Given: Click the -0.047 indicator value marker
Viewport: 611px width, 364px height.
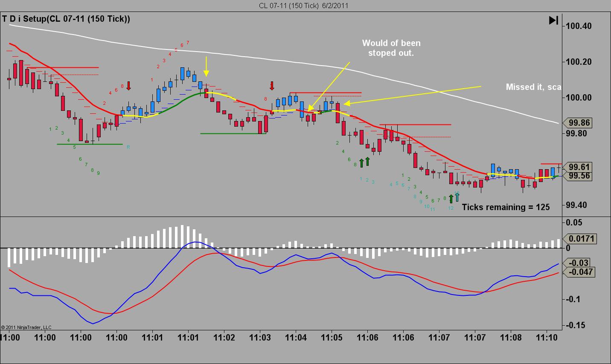Looking at the screenshot, I should (580, 272).
